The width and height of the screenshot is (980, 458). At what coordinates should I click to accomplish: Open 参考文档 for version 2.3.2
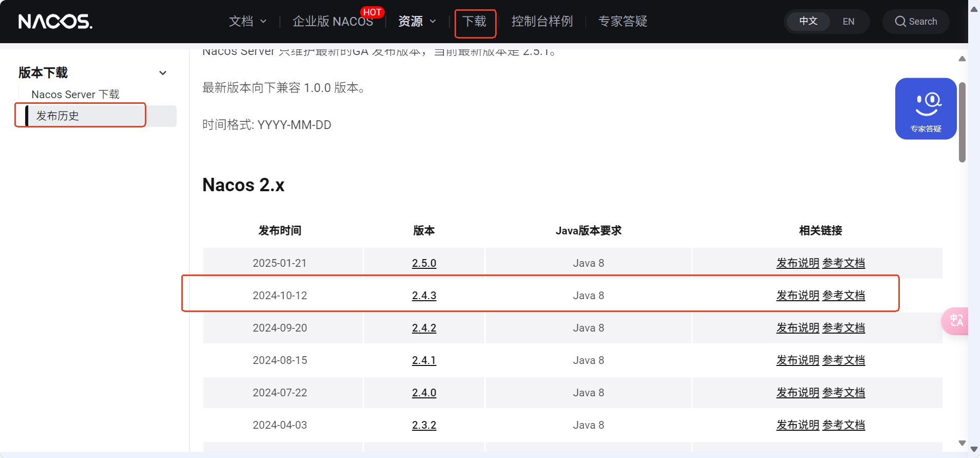pyautogui.click(x=843, y=425)
